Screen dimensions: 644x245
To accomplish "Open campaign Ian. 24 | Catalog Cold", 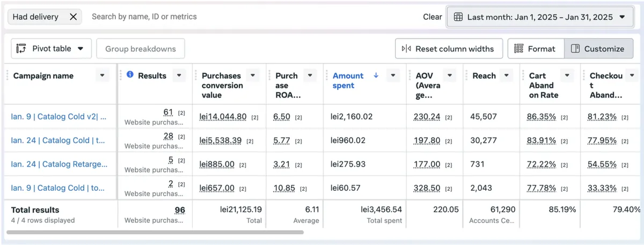I will 58,140.
